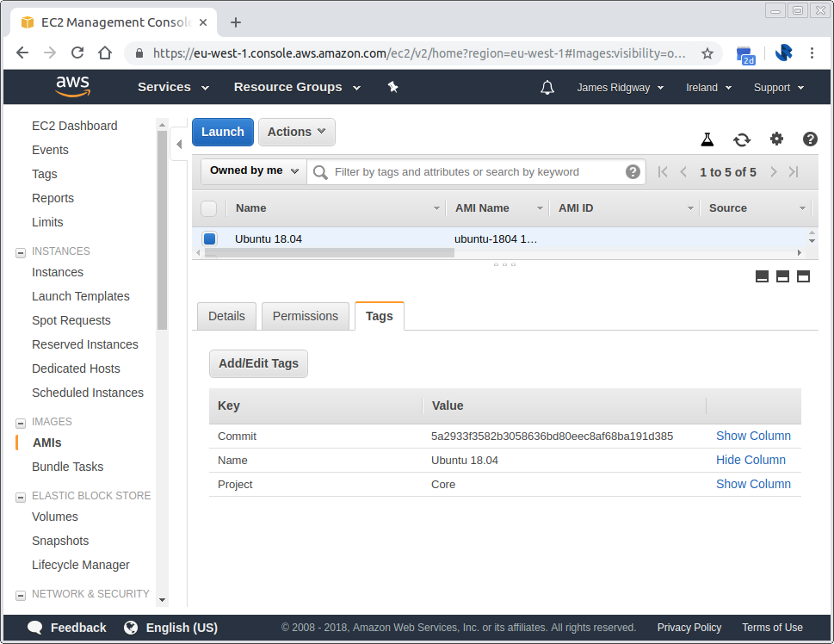Collapse the INSTANCES section

pos(21,253)
